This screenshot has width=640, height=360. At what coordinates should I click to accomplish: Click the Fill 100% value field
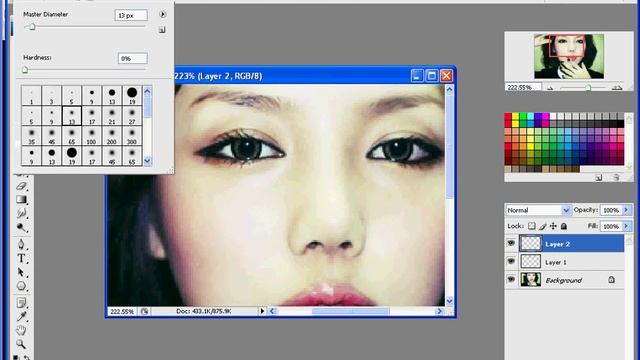tap(611, 226)
